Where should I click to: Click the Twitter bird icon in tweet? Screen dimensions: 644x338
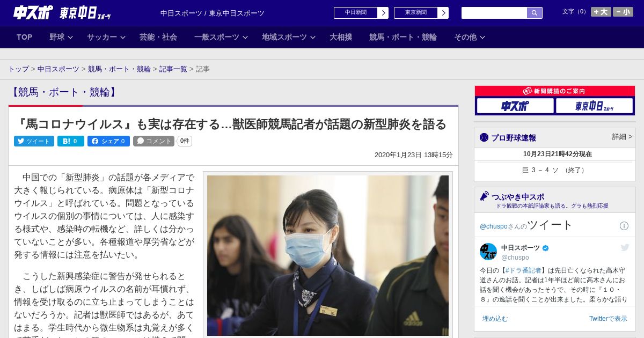tap(625, 247)
